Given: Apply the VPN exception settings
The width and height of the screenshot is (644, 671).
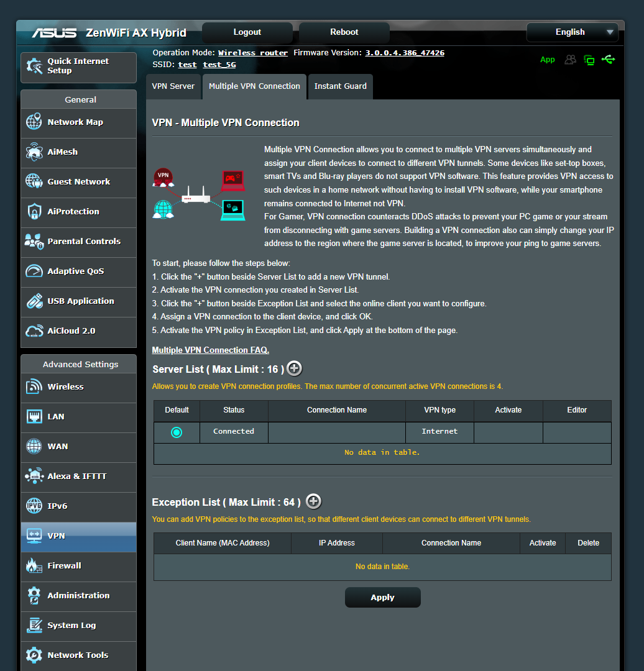Looking at the screenshot, I should (382, 597).
